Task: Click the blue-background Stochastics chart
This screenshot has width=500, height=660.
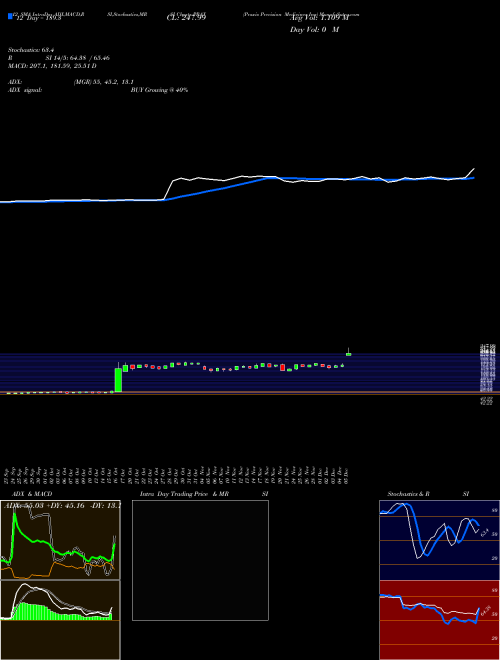Action: coord(439,540)
